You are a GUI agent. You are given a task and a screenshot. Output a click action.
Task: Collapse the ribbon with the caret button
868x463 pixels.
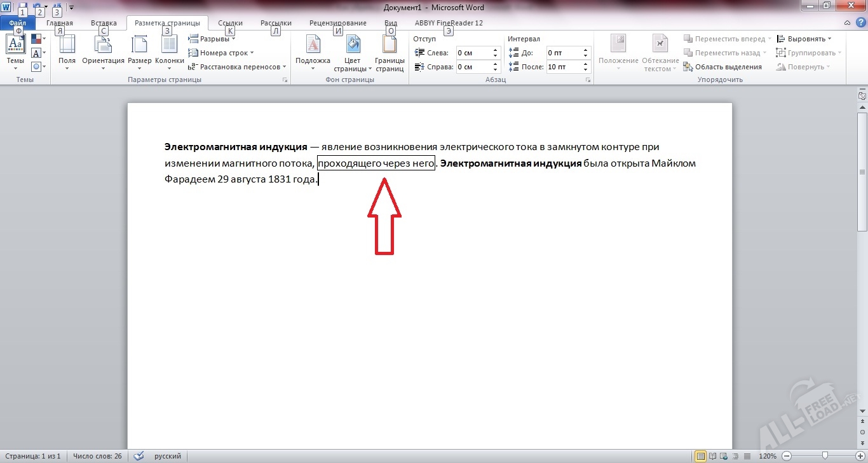point(847,23)
